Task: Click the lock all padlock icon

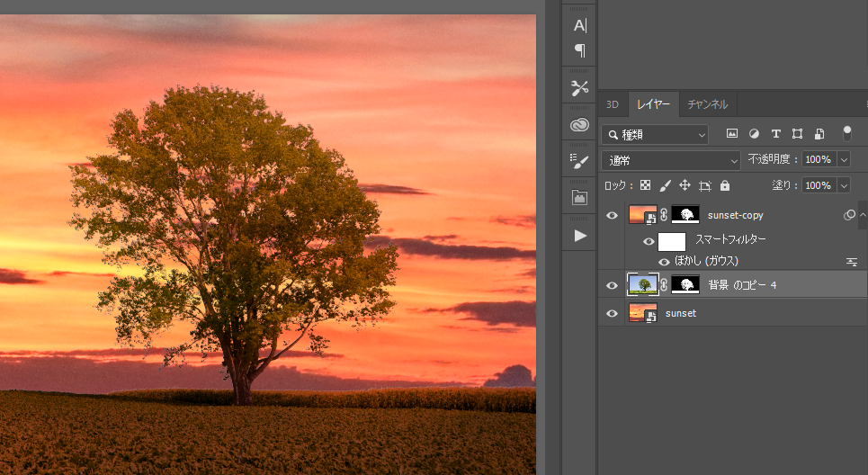Action: [x=725, y=185]
